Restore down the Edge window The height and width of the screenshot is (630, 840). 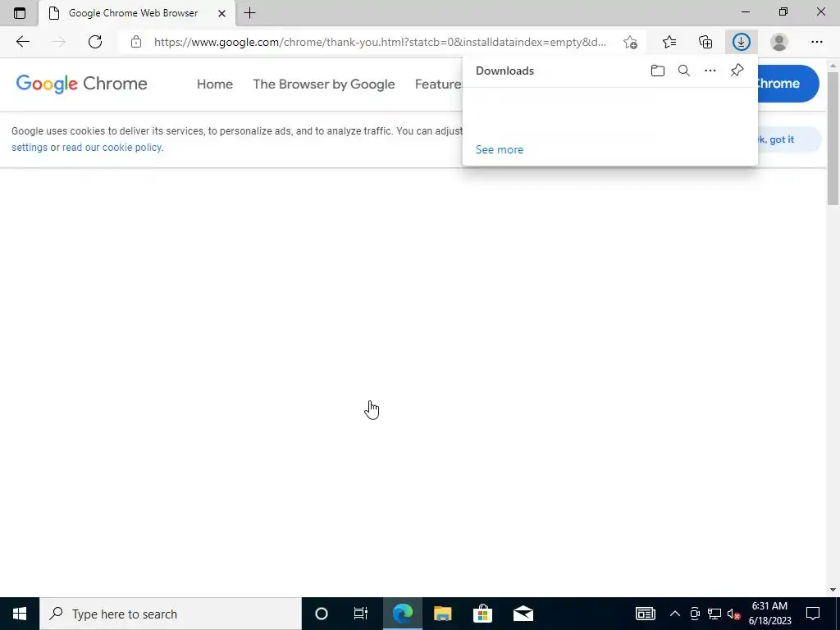[x=783, y=11]
